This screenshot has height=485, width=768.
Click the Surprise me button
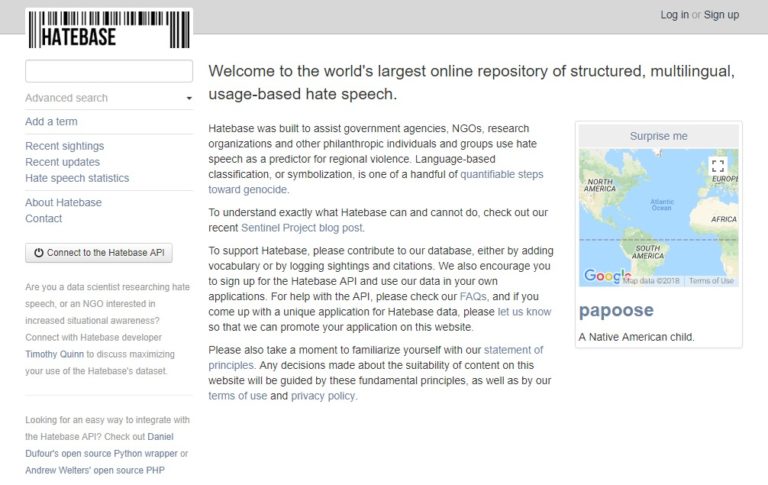click(658, 136)
